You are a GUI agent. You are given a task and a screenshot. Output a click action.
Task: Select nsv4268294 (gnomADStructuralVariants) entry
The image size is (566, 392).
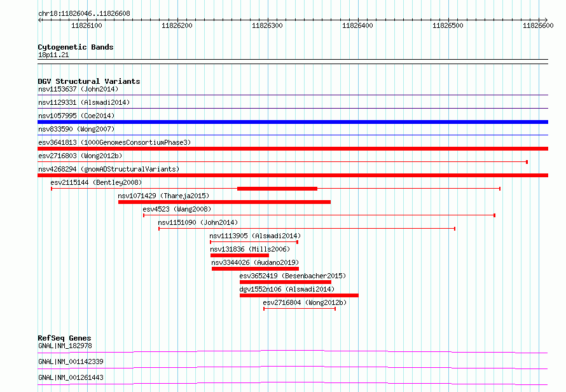click(109, 169)
